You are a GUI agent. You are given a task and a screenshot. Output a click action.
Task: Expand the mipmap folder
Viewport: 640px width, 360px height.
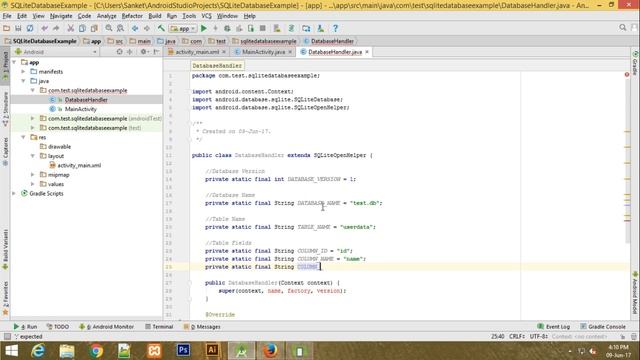coord(33,175)
